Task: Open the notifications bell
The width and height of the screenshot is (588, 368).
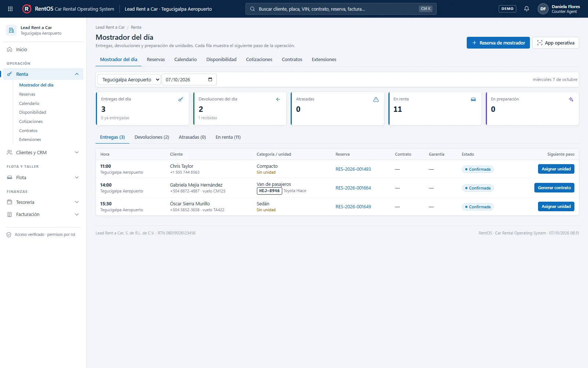Action: click(527, 9)
